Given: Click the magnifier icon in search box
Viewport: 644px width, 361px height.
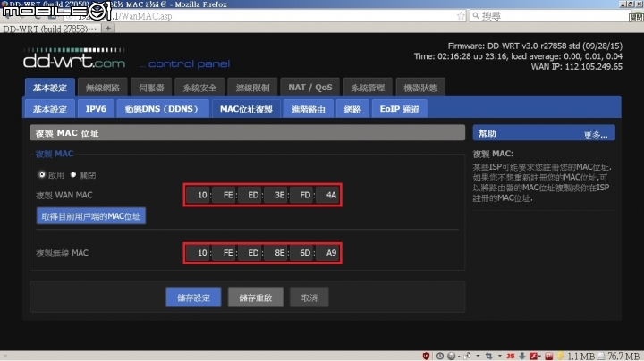Looking at the screenshot, I should click(x=476, y=15).
